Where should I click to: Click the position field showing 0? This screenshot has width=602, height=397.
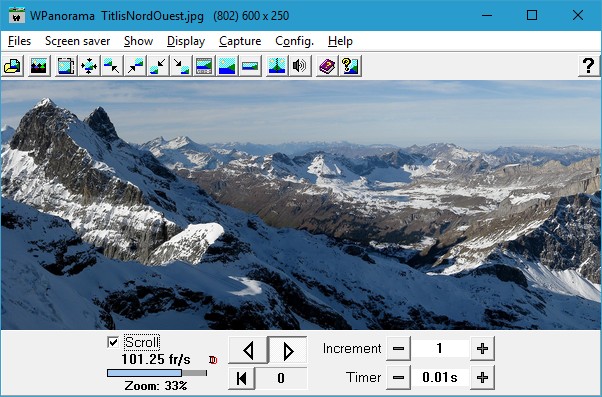(x=281, y=378)
